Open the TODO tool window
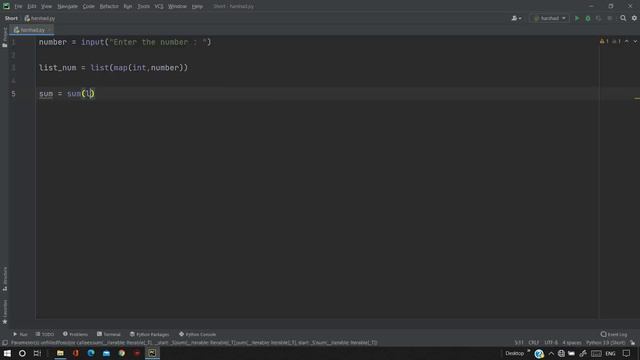Viewport: 640px width, 360px height. [x=44, y=334]
